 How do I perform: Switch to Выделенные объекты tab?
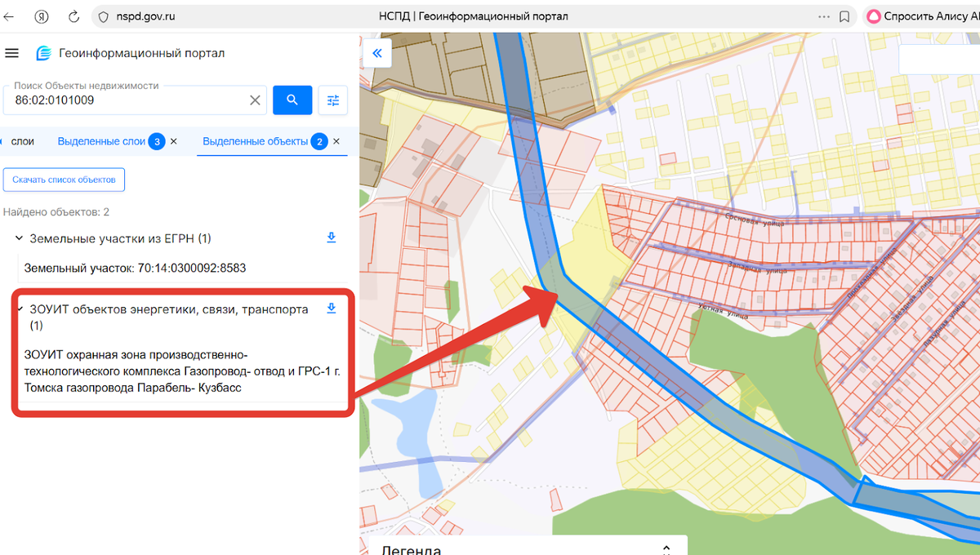coord(255,141)
